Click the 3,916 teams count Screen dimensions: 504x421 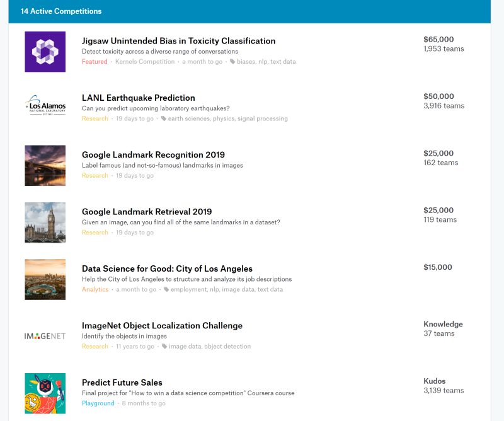pyautogui.click(x=444, y=106)
